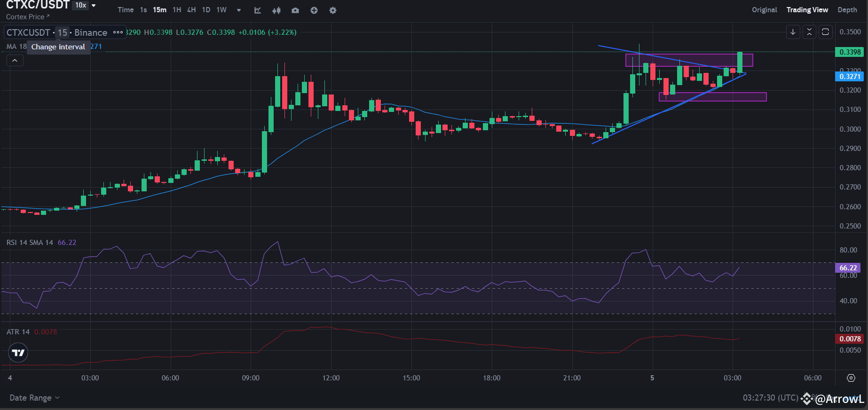Open the three-dots more menu beside Binance
Image resolution: width=868 pixels, height=410 pixels.
click(118, 32)
